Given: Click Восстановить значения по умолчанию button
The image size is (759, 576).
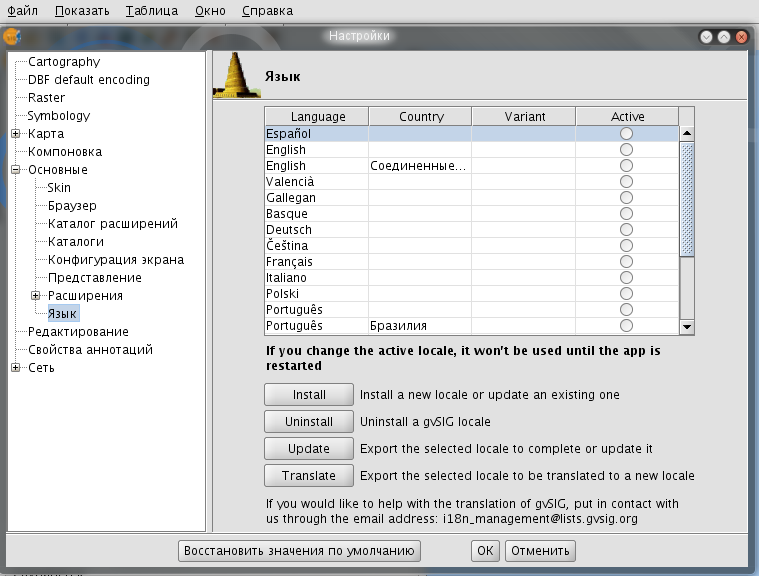Looking at the screenshot, I should [x=299, y=551].
